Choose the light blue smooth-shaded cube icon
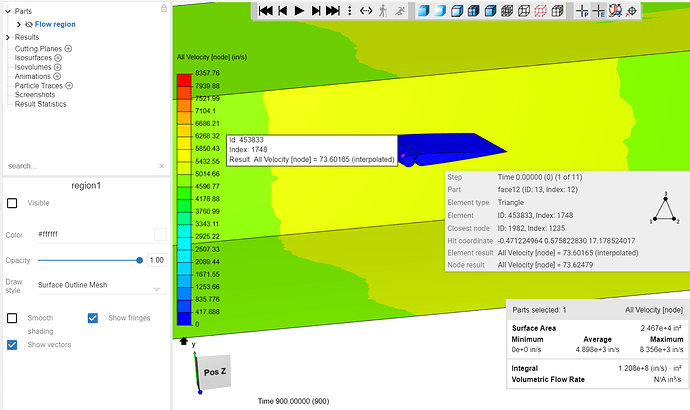Viewport: 690px width, 410px height. [440, 11]
